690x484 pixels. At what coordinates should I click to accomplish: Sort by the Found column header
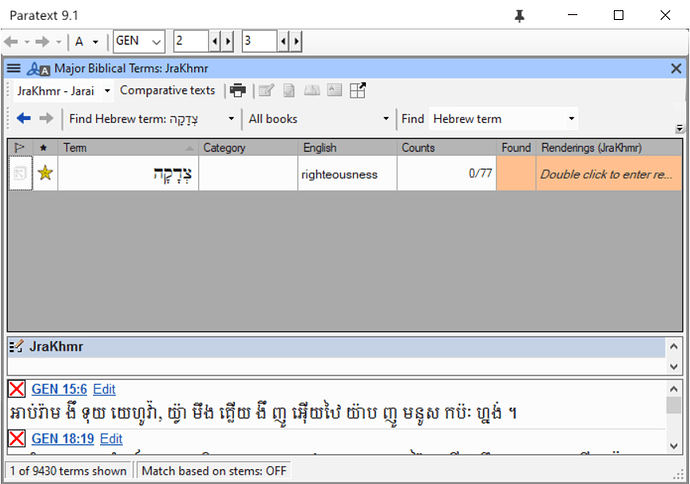point(516,147)
